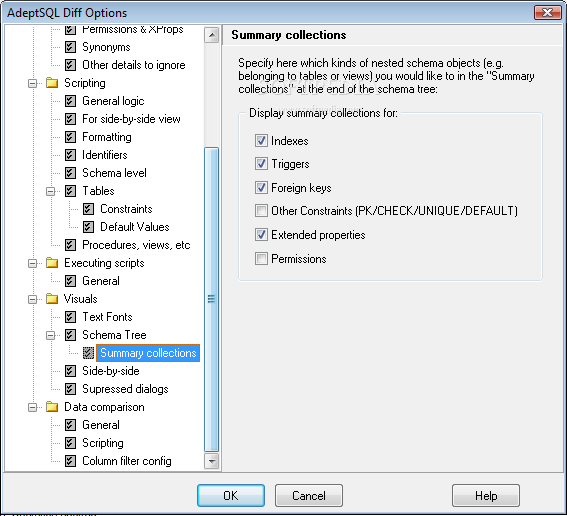
Task: Select Text Fonts under Visuals
Action: (x=107, y=317)
